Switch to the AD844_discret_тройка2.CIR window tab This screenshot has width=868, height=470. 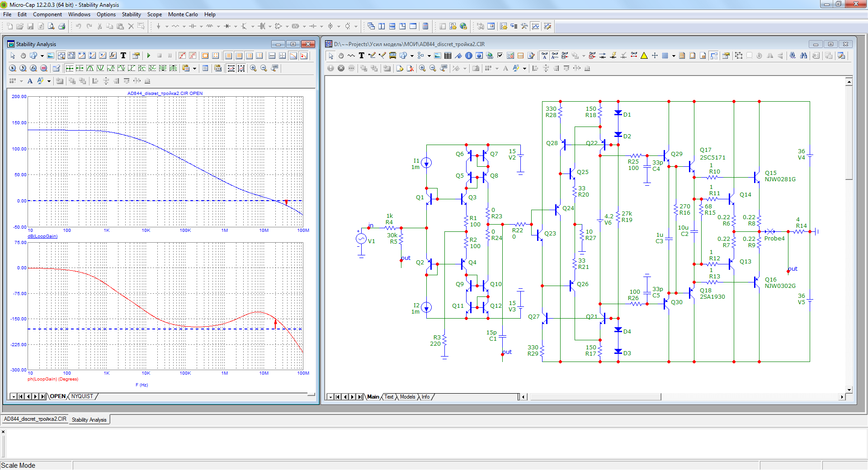(35, 419)
